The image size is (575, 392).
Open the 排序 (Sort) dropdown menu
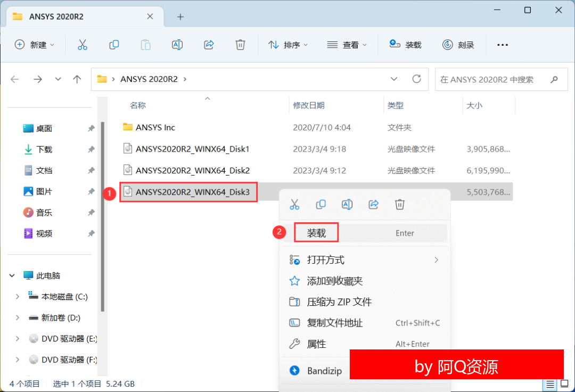click(x=288, y=45)
